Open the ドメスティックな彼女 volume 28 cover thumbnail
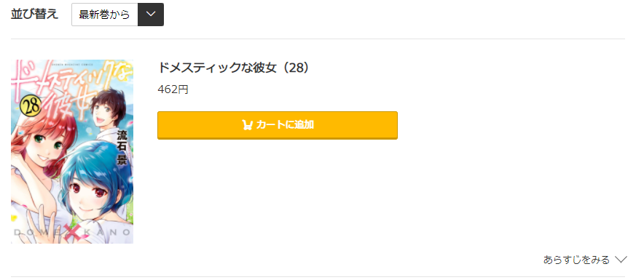 [72, 152]
